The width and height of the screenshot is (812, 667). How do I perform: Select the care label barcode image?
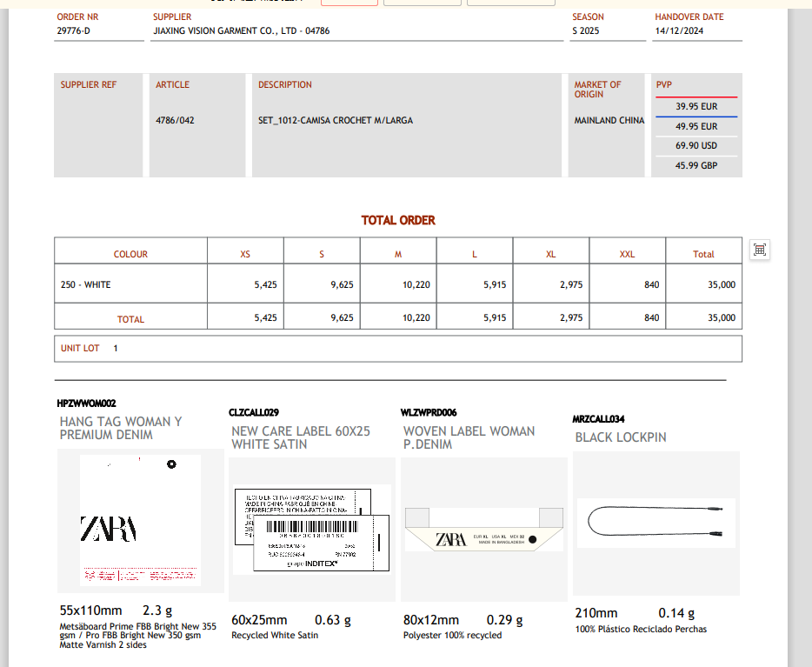(x=311, y=529)
